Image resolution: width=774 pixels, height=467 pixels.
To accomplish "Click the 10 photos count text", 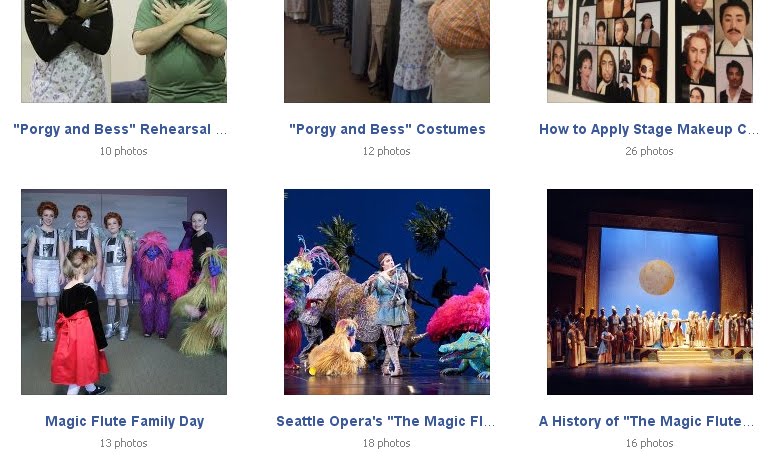I will tap(123, 151).
